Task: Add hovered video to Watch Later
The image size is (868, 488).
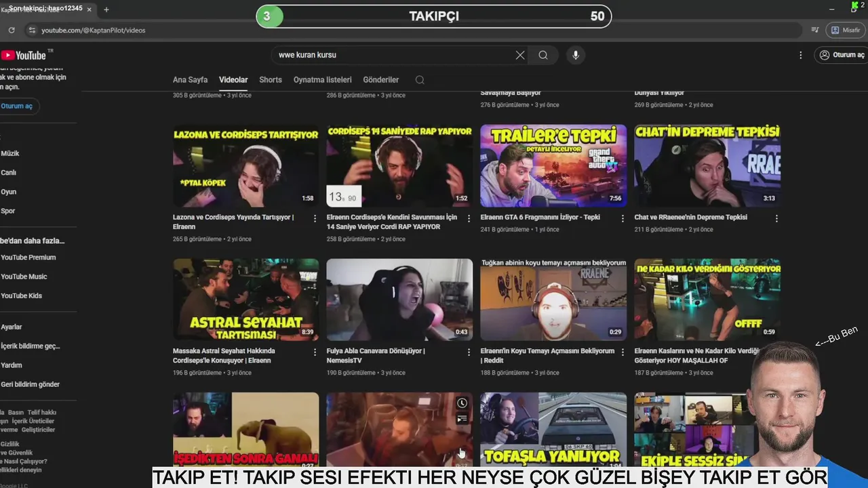Action: point(462,403)
